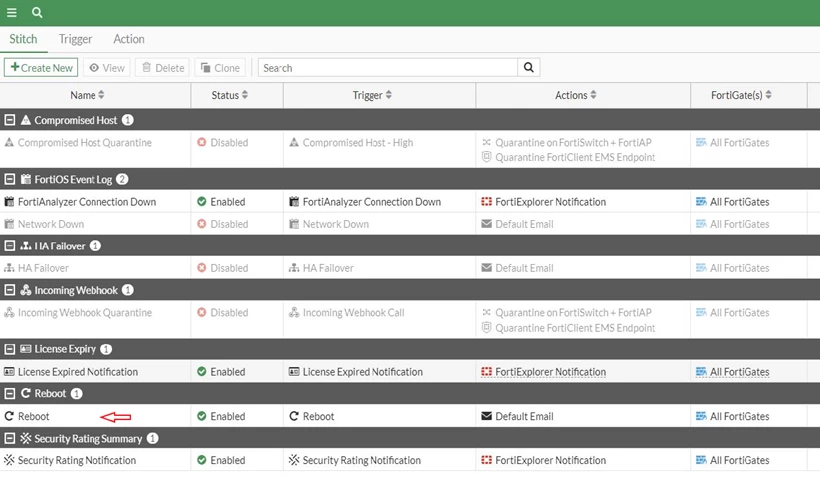Click the search submit magnifier button
Viewport: 820px width, 480px height.
(x=529, y=67)
